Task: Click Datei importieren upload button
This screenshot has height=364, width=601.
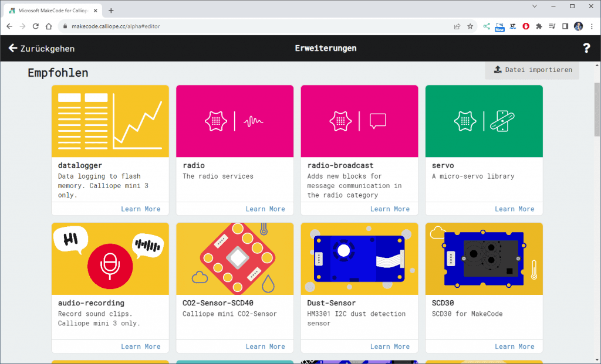Action: (x=532, y=70)
